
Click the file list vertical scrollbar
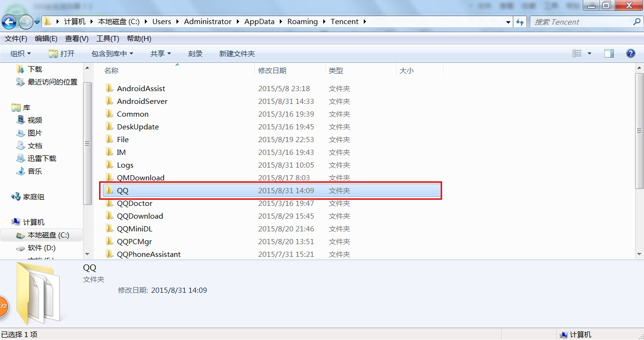pos(640,161)
